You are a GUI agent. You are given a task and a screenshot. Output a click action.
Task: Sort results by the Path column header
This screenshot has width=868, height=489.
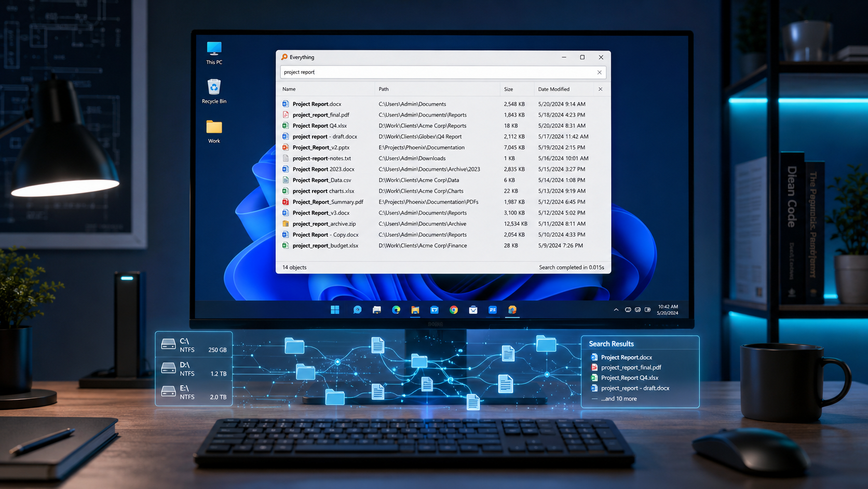384,89
